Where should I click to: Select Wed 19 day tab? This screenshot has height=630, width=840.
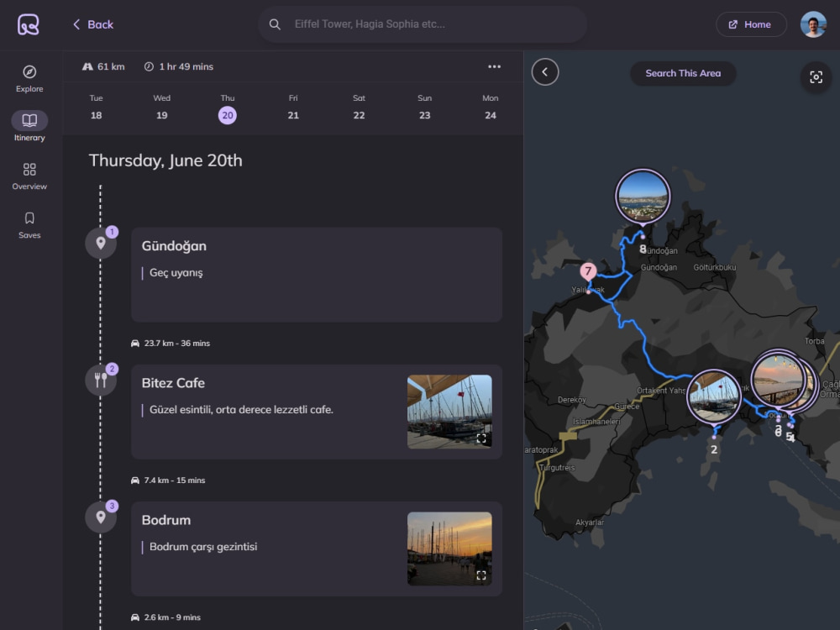[x=162, y=108]
